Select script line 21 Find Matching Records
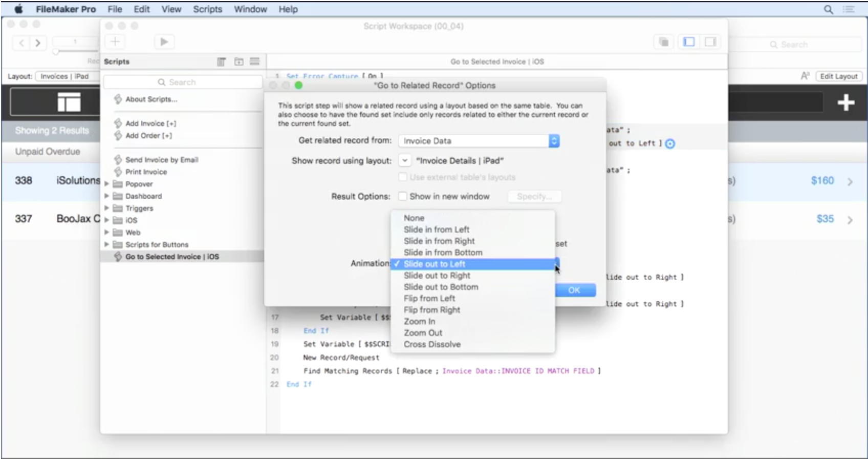Screen dimensions: 868x459 (x=452, y=371)
